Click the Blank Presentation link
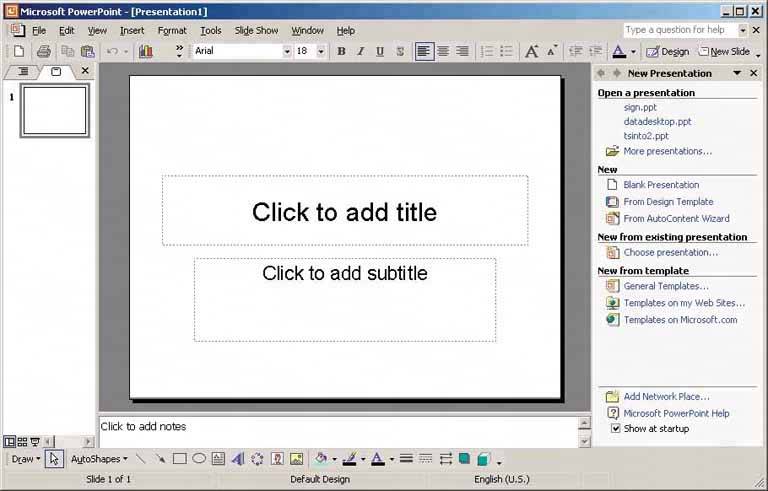Screen dimensions: 768x491 coord(661,185)
